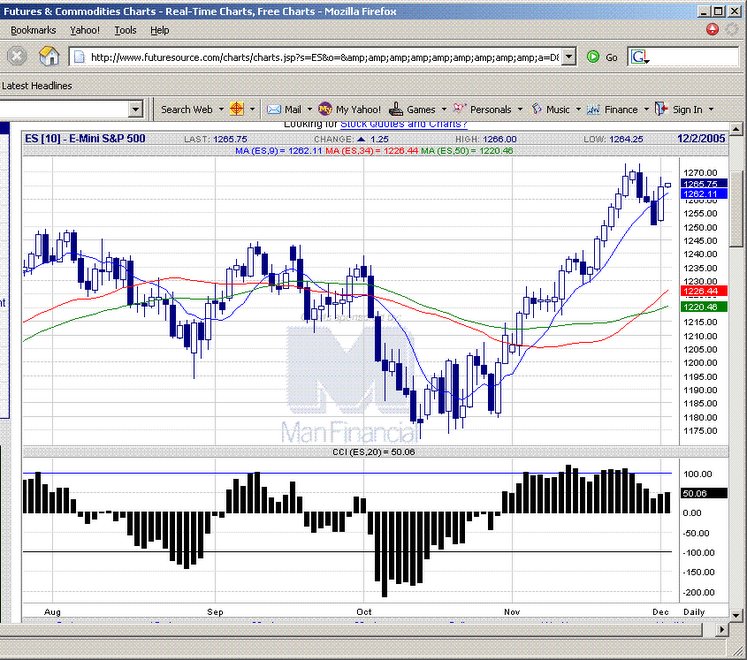
Task: Open the Tools menu
Action: pyautogui.click(x=125, y=30)
